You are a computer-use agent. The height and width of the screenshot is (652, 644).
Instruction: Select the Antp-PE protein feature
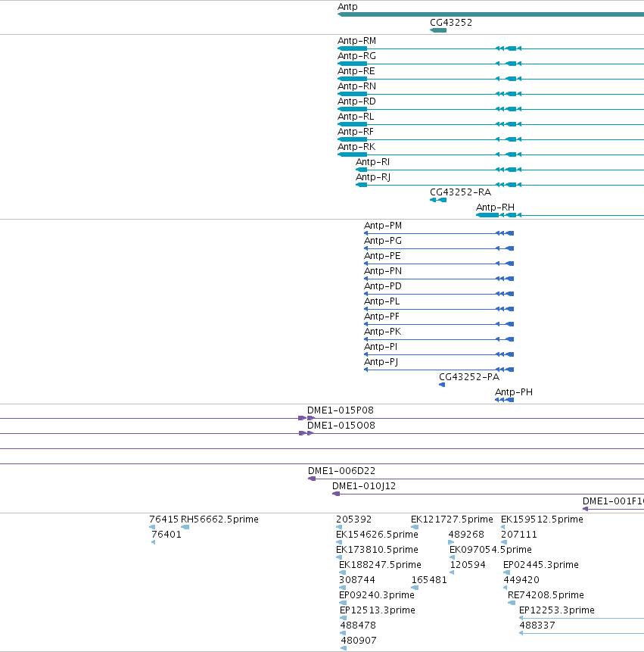pos(439,264)
